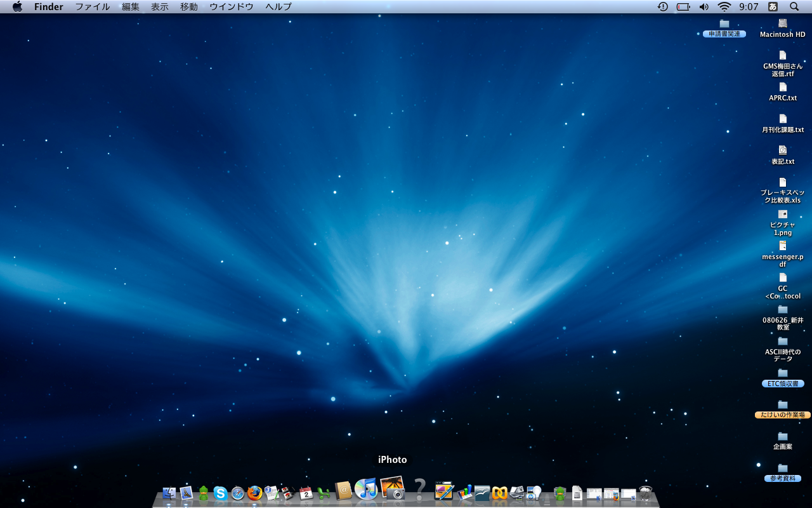Open the Wi-Fi status menu
Viewport: 812px width, 508px height.
point(724,6)
